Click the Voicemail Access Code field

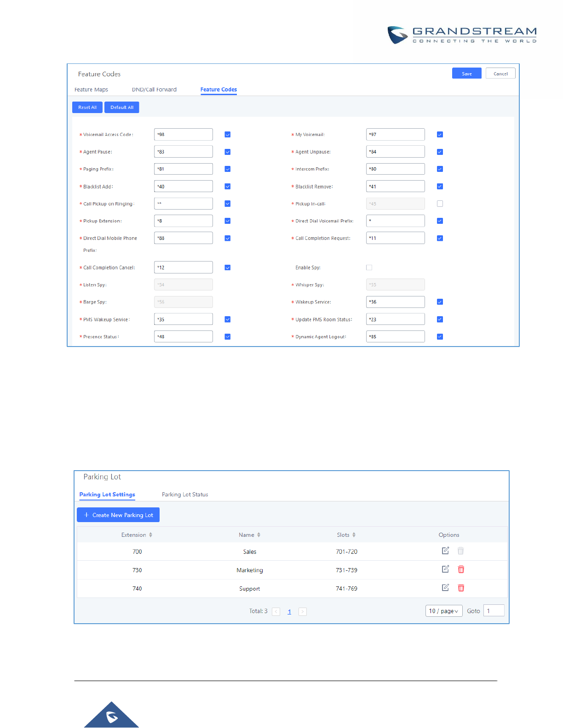coord(184,135)
